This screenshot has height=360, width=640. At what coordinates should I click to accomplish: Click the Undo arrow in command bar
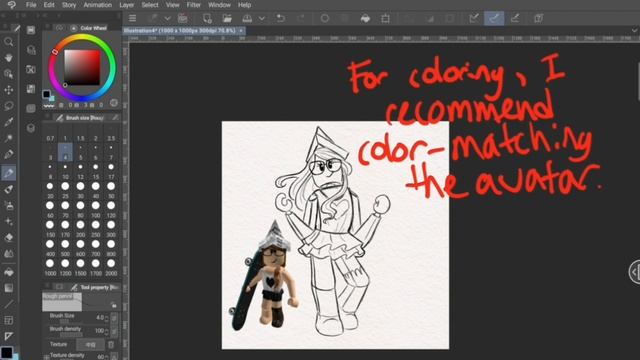pyautogui.click(x=281, y=18)
